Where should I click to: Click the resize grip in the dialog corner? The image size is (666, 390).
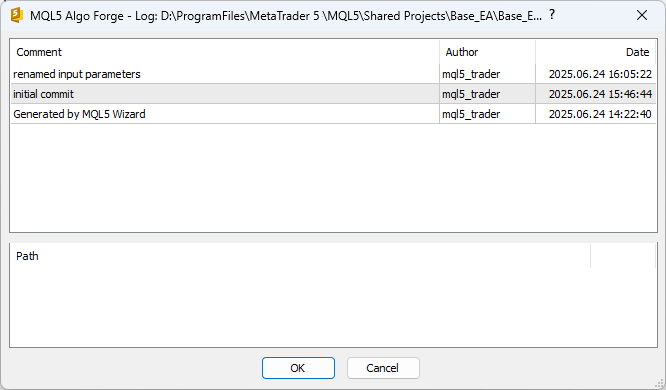pos(660,383)
